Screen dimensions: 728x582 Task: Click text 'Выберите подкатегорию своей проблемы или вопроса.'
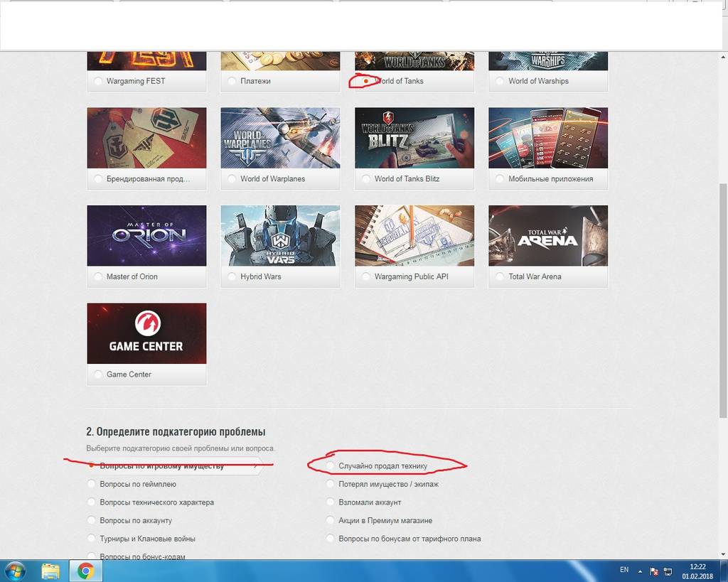pyautogui.click(x=181, y=448)
